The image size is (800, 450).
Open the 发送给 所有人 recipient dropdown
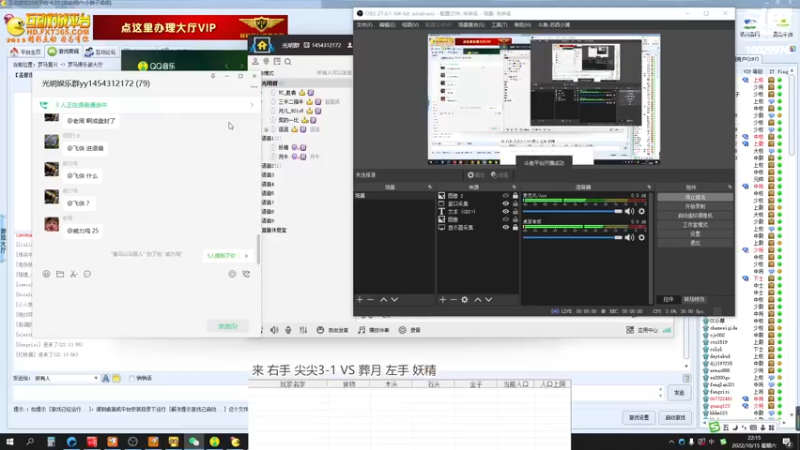coord(66,378)
